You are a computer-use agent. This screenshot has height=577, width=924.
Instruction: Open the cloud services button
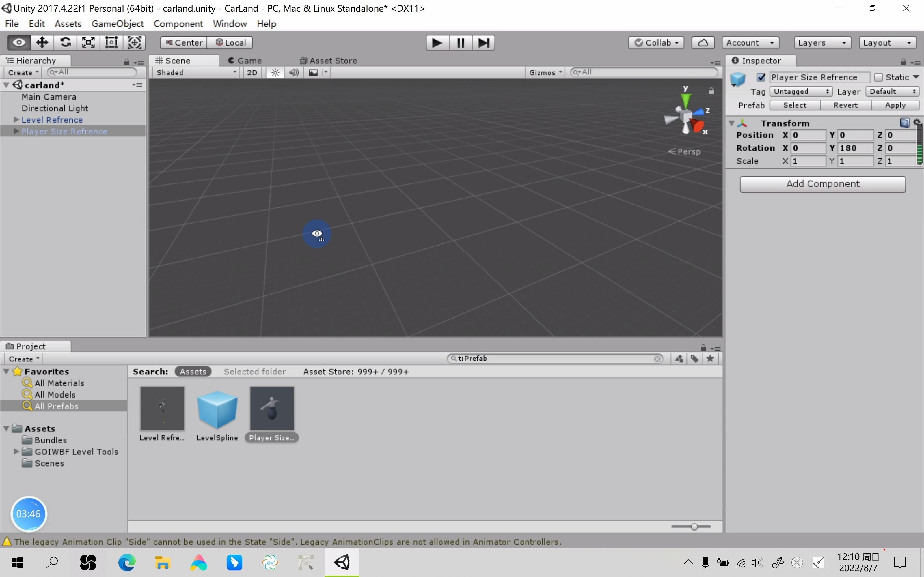point(703,43)
